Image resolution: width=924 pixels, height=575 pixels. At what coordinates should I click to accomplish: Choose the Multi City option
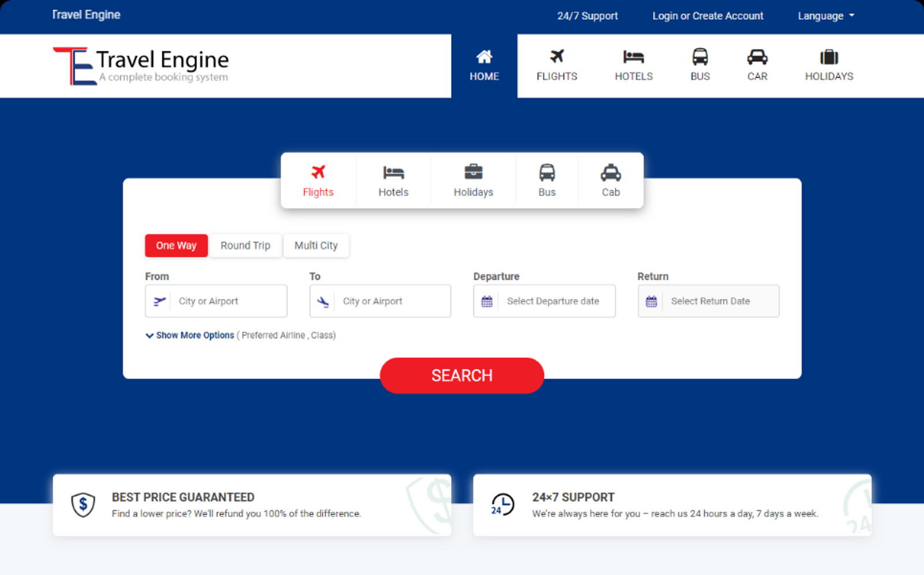pyautogui.click(x=316, y=246)
